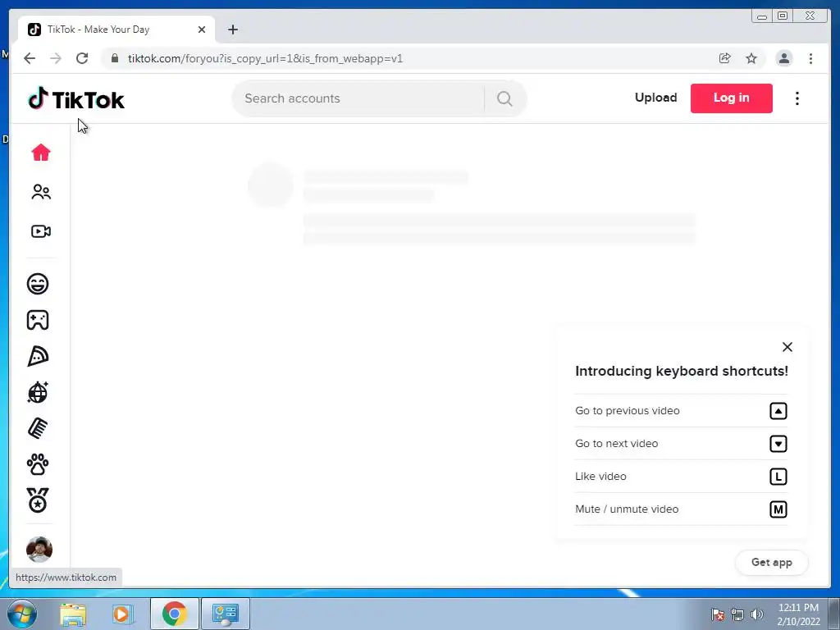Image resolution: width=840 pixels, height=630 pixels.
Task: Reload the TikTok page
Action: tap(82, 58)
